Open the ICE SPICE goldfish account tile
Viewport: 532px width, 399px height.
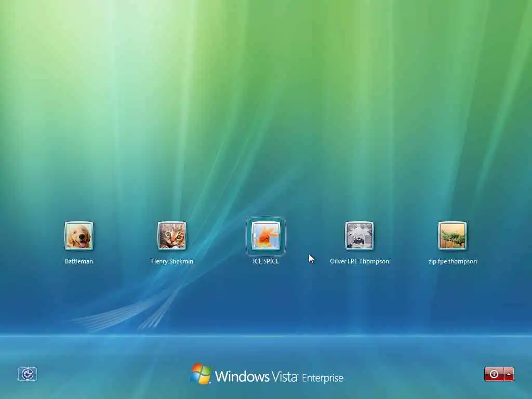pos(265,236)
